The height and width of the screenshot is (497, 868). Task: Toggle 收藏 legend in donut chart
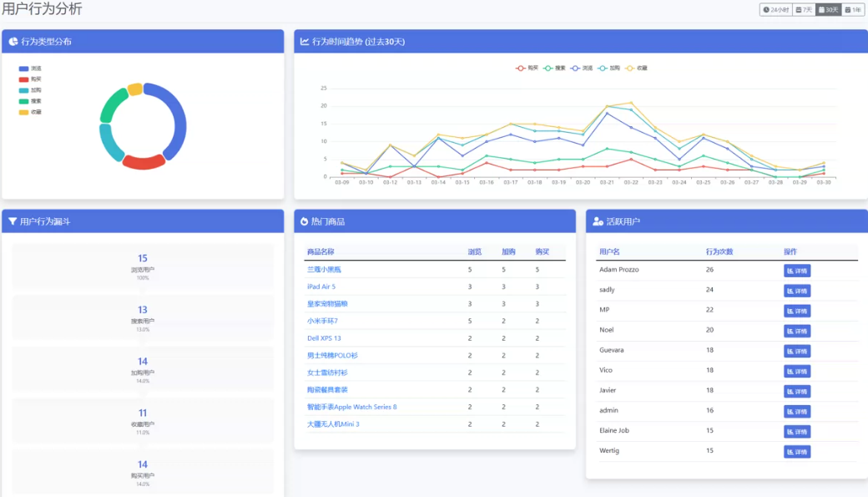pos(30,112)
